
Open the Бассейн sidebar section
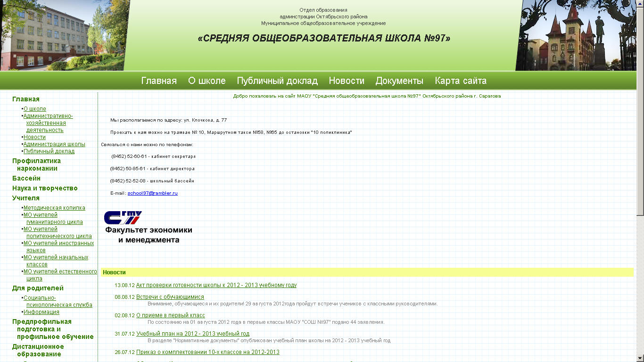tap(26, 178)
